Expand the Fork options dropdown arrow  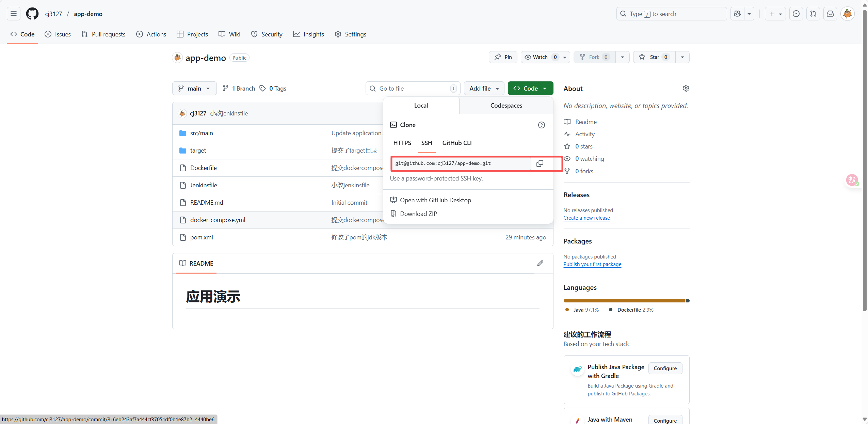[x=623, y=57]
